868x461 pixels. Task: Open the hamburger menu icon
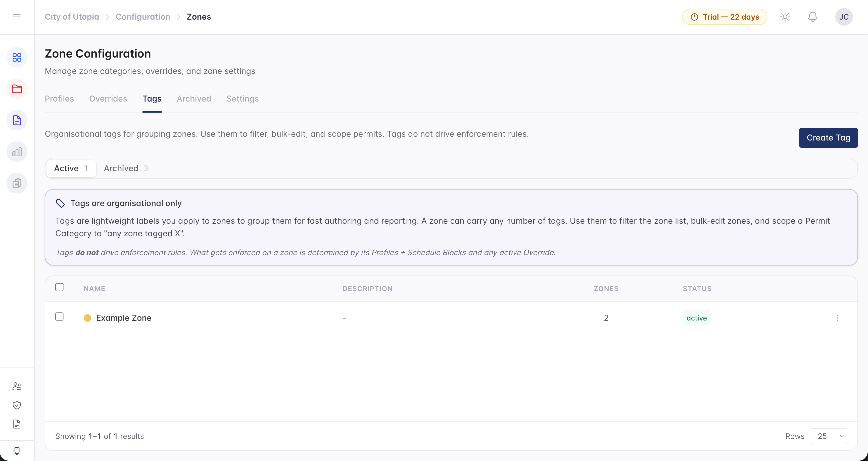coord(17,17)
